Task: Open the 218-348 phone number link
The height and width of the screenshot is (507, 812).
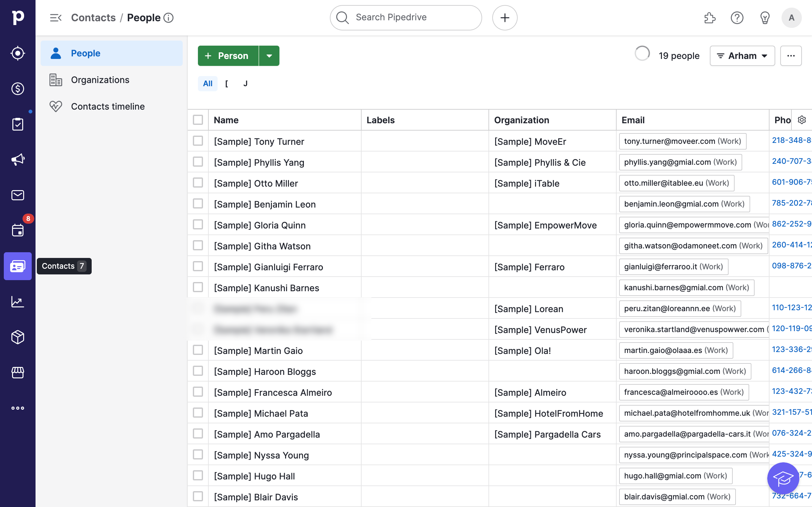Action: 791,140
